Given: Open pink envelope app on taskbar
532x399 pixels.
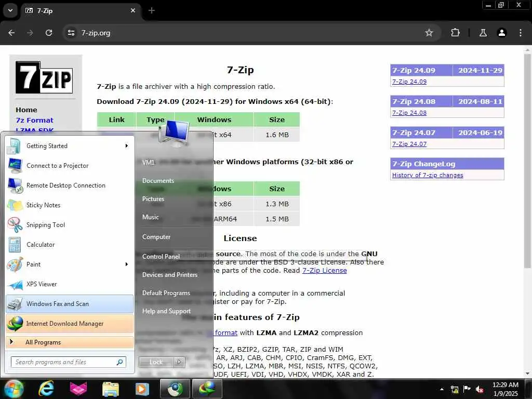Looking at the screenshot, I should click(x=78, y=389).
